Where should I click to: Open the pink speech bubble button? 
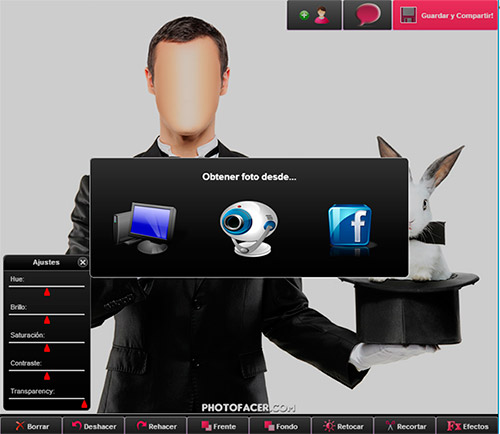(x=367, y=15)
